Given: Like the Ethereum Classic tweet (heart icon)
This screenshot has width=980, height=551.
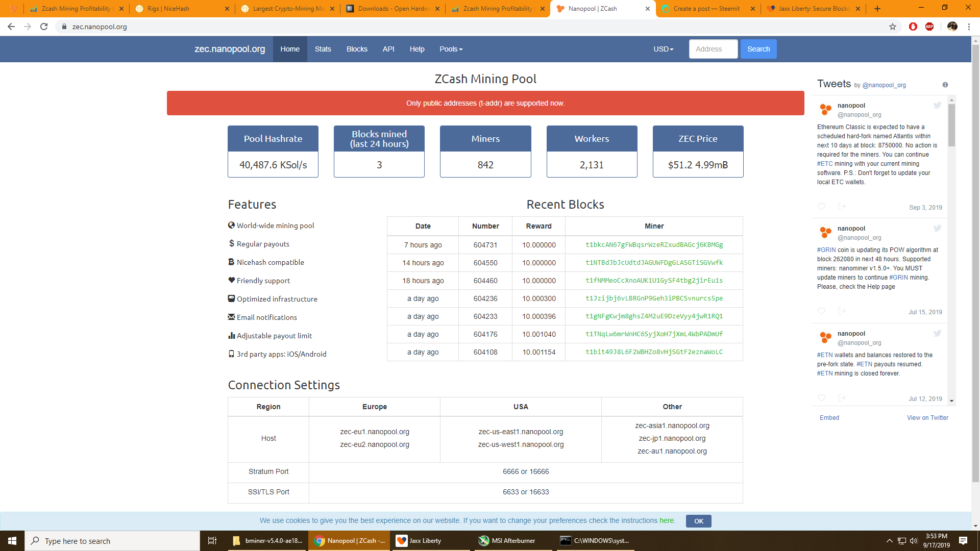Looking at the screenshot, I should [x=821, y=207].
